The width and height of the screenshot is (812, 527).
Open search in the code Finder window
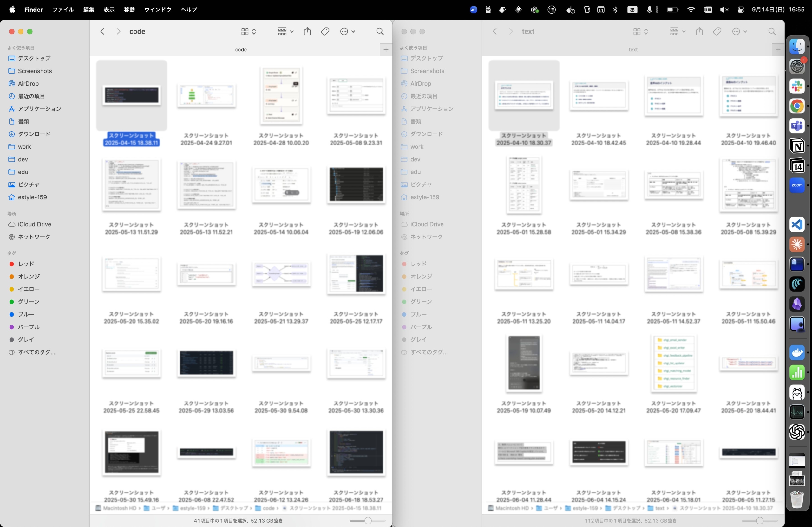380,31
